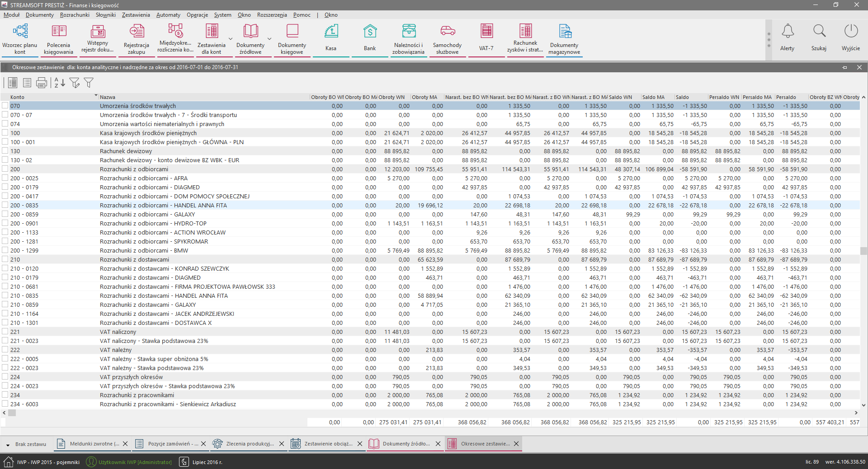Open the filter edit funnel icon
This screenshot has width=868, height=469.
tap(75, 83)
